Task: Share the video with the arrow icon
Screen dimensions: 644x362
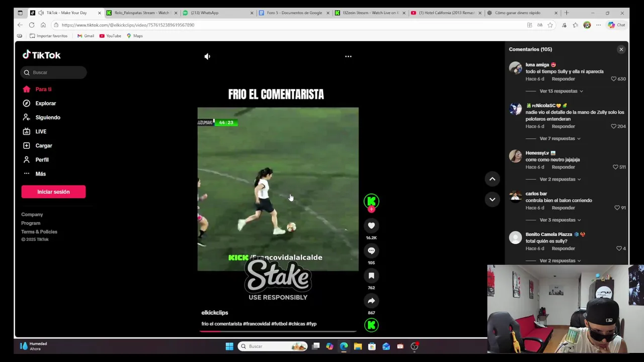Action: (x=371, y=301)
